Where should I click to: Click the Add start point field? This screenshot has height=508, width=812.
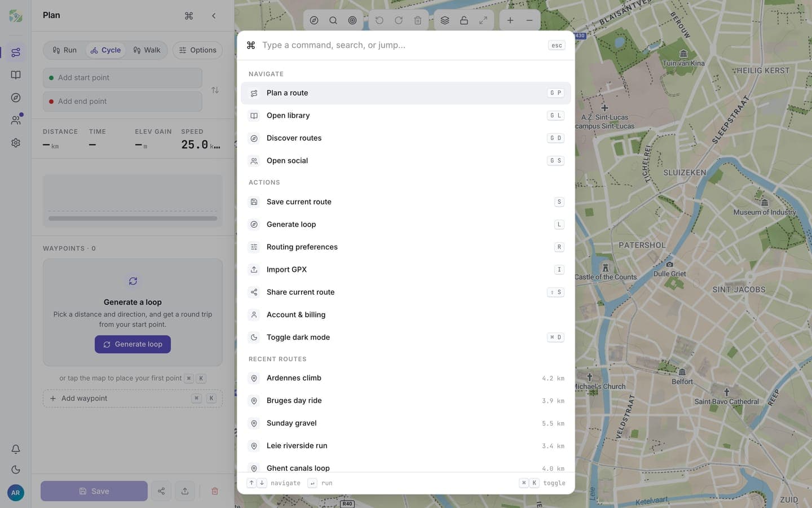coord(122,78)
